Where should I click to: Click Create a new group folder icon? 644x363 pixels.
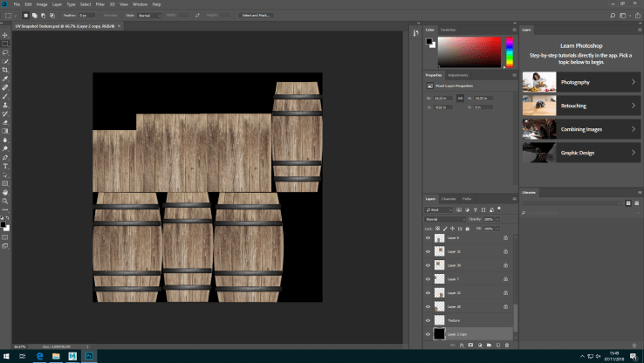click(x=489, y=346)
